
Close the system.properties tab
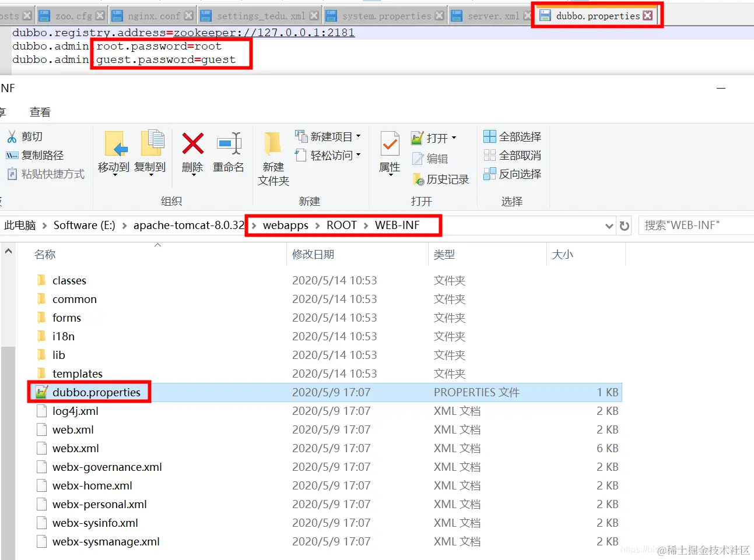coord(439,16)
